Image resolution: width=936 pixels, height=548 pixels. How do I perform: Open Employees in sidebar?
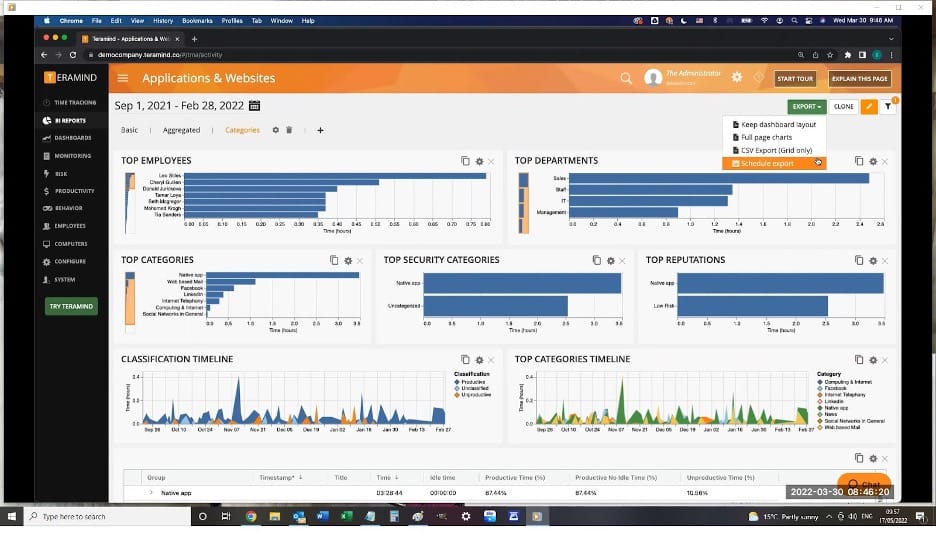70,226
